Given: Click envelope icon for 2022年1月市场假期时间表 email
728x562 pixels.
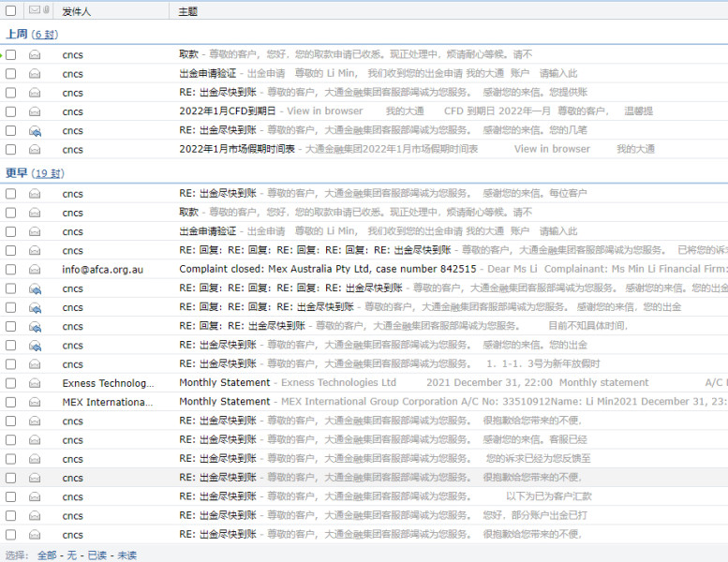Looking at the screenshot, I should (35, 149).
